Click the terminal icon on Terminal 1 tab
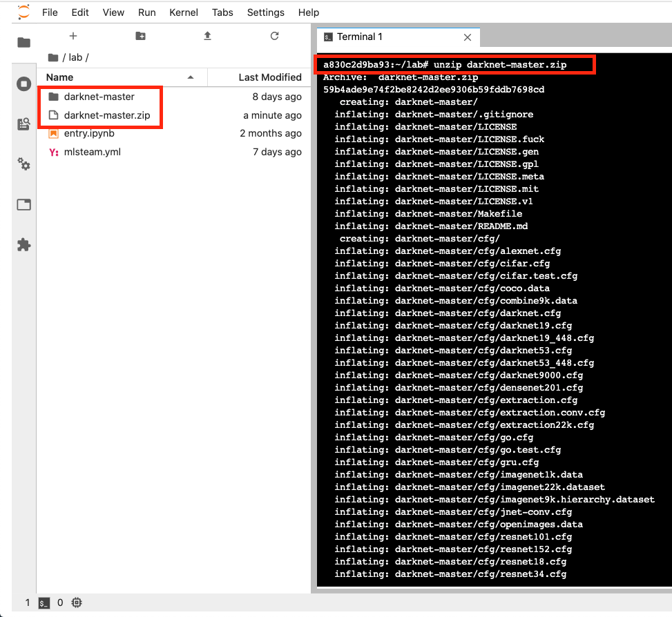The height and width of the screenshot is (617, 672). pyautogui.click(x=328, y=37)
